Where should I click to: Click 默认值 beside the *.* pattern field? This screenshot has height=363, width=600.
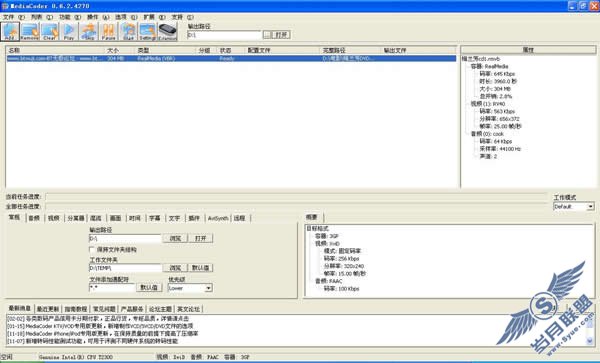point(149,288)
